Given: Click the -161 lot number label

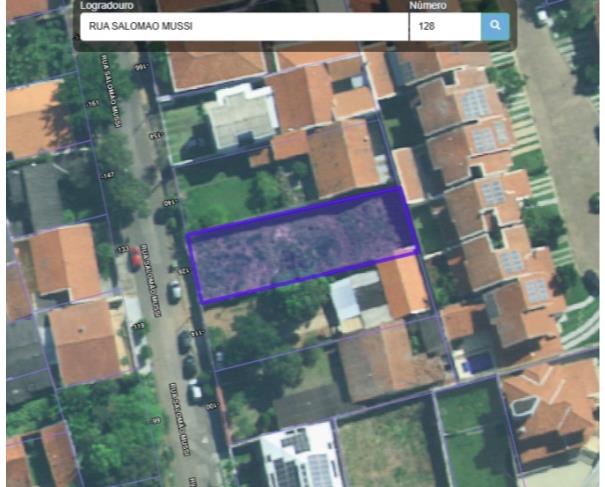Looking at the screenshot, I should tap(93, 103).
